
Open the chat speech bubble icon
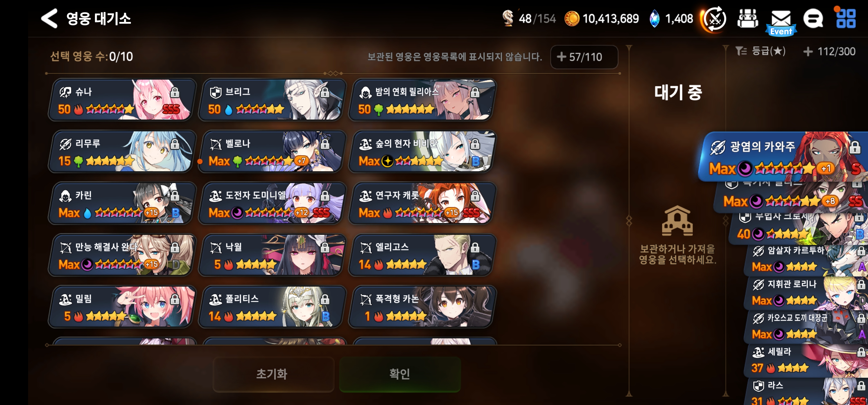coord(813,19)
